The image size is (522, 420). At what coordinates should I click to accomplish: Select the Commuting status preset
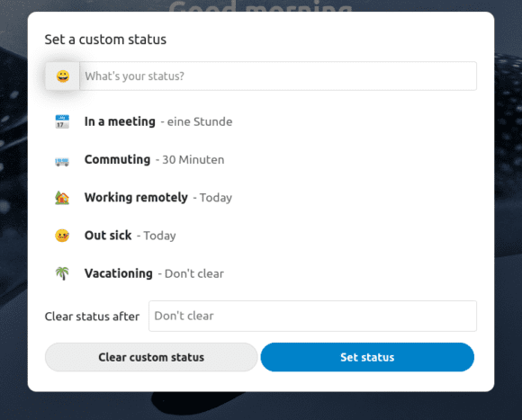[261, 159]
